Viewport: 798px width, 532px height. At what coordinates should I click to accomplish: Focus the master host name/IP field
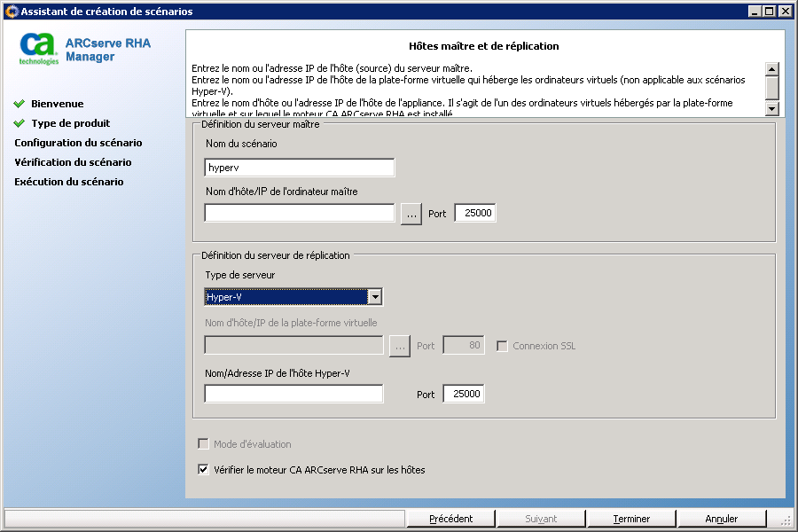coord(299,213)
